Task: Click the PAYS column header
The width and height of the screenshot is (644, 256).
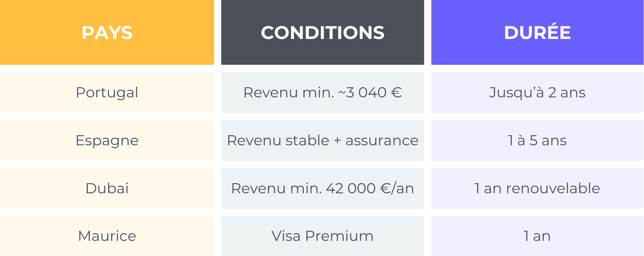Action: point(107,32)
